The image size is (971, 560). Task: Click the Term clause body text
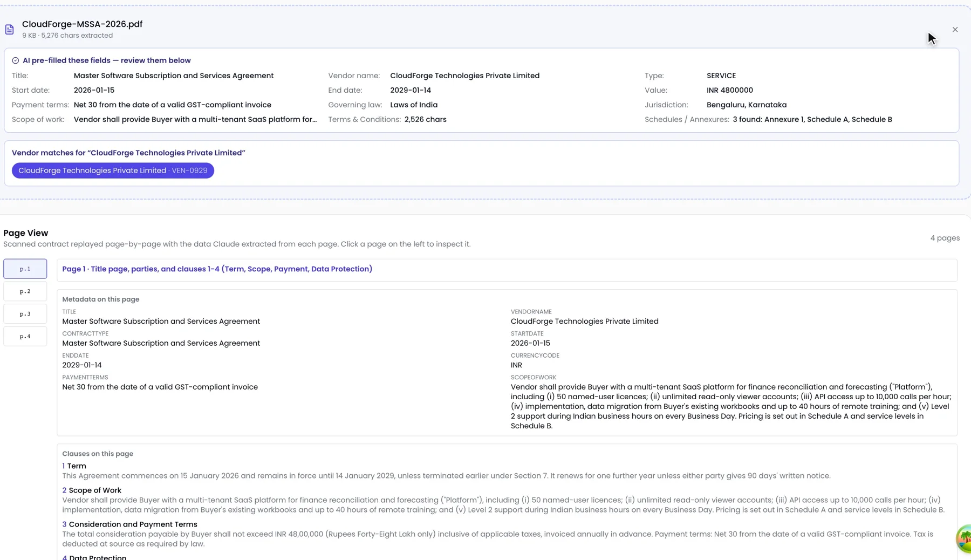click(x=446, y=476)
